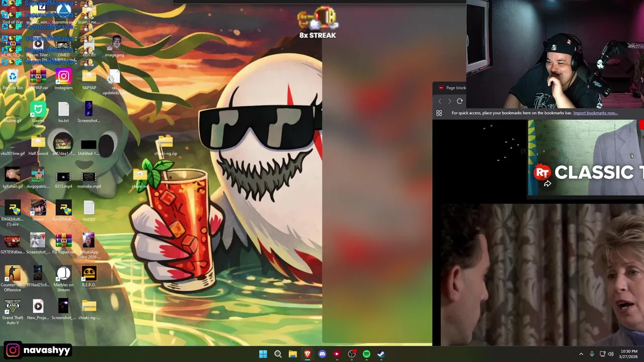
Task: Open volume control in system tray
Action: tap(611, 354)
